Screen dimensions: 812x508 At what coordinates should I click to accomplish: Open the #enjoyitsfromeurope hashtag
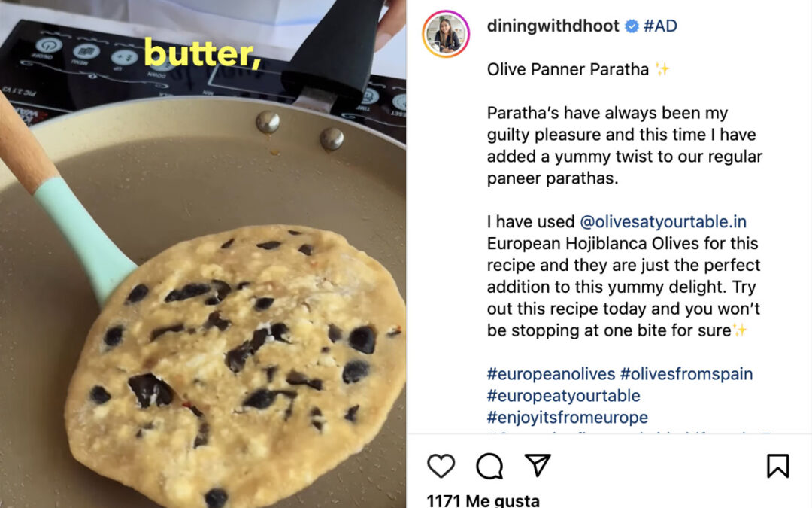pos(568,417)
